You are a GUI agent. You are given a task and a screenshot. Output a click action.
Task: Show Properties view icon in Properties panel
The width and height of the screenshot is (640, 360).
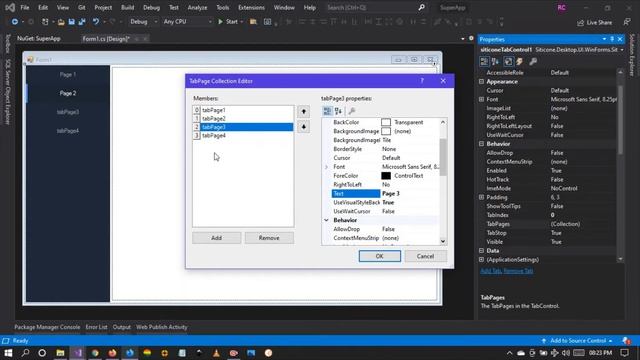tap(508, 62)
